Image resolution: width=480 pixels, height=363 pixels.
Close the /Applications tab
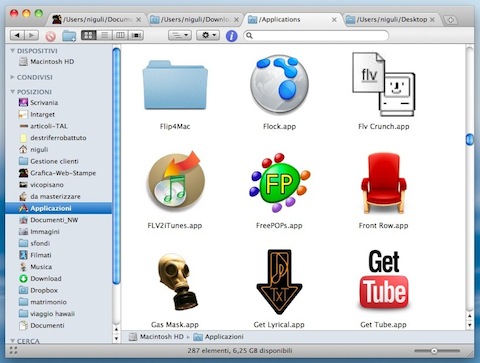coord(334,20)
